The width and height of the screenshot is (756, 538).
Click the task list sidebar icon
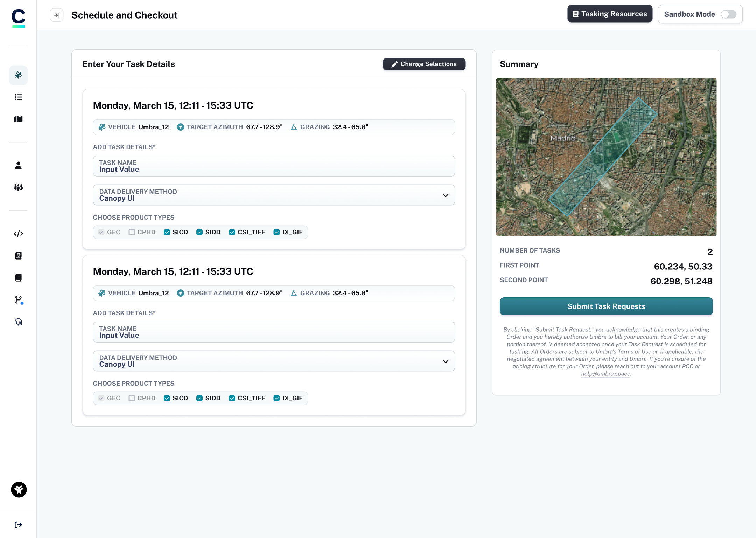pyautogui.click(x=18, y=97)
